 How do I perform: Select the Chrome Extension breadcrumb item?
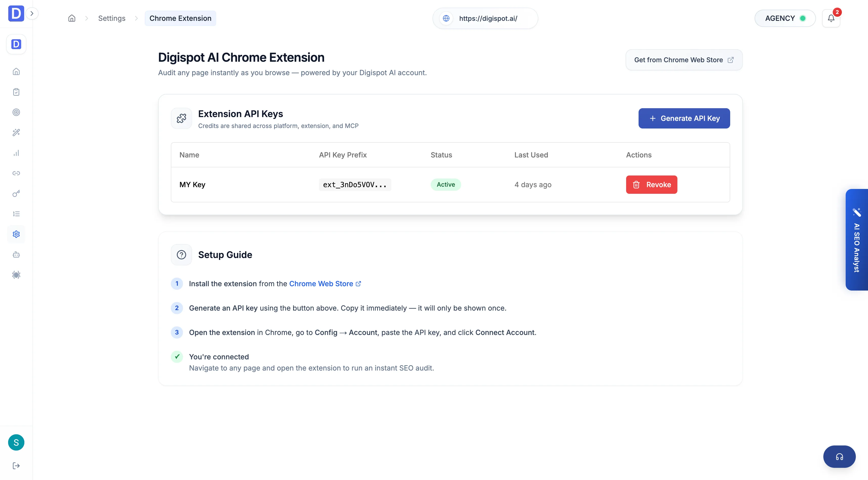[181, 18]
